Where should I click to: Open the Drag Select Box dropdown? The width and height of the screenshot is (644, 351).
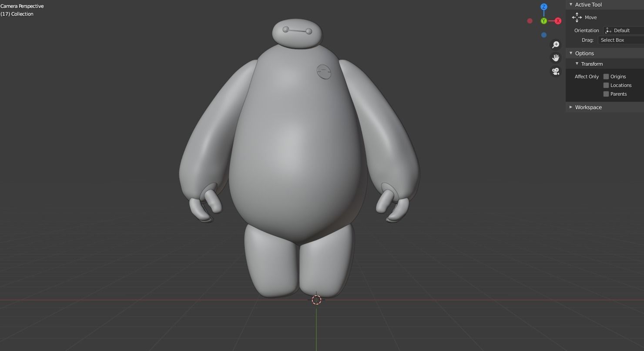click(x=621, y=40)
